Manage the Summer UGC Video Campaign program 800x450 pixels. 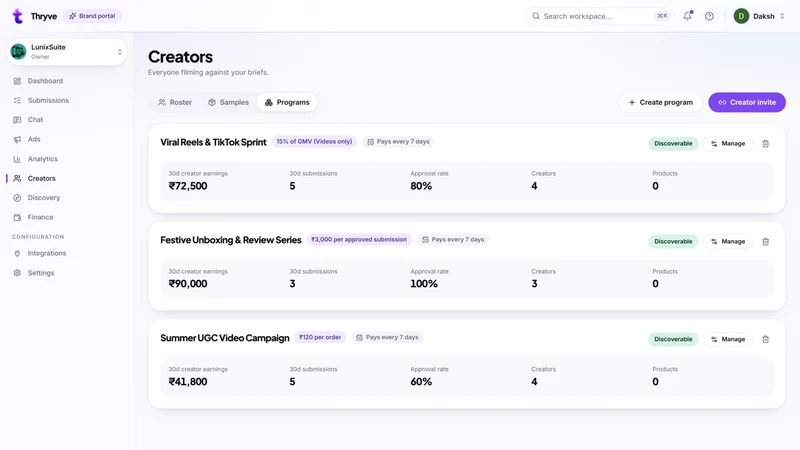(x=728, y=339)
